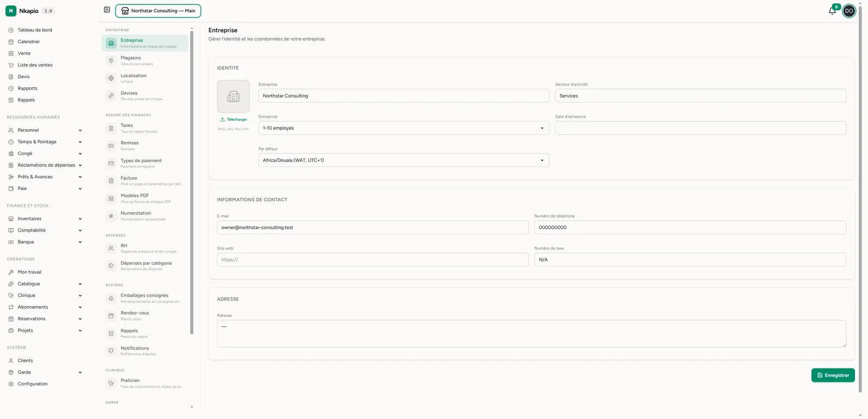
Task: Click the Numéro de téléphone field
Action: tap(690, 227)
